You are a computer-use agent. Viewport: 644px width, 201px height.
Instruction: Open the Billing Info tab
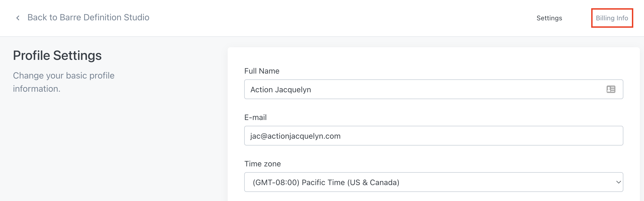[x=612, y=18]
